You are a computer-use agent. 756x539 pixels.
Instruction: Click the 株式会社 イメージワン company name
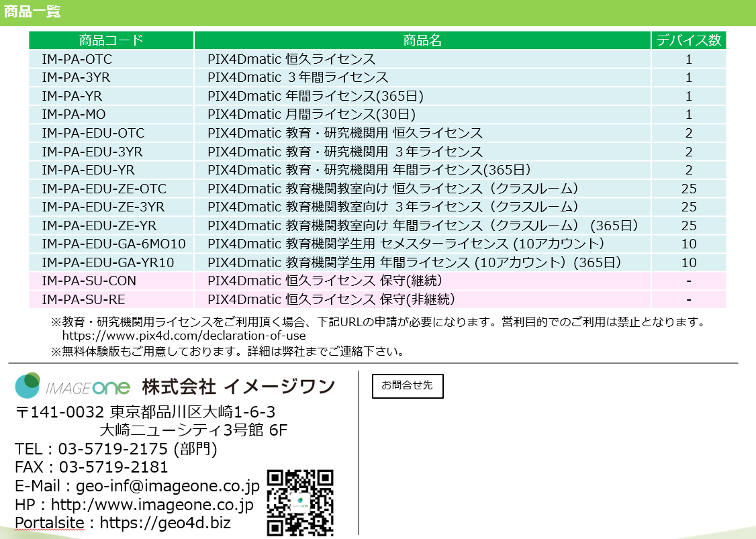click(x=238, y=387)
